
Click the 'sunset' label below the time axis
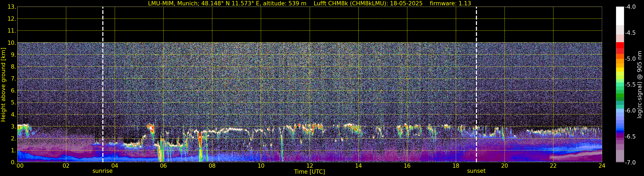476,171
